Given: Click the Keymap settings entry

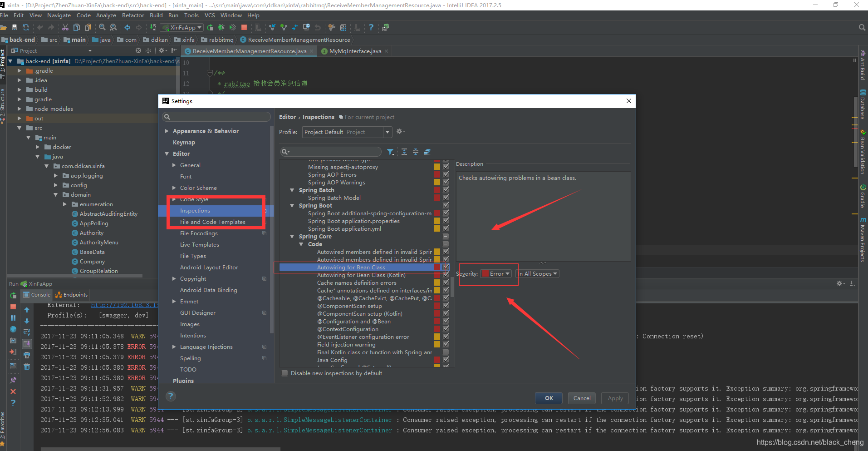Looking at the screenshot, I should pyautogui.click(x=184, y=143).
